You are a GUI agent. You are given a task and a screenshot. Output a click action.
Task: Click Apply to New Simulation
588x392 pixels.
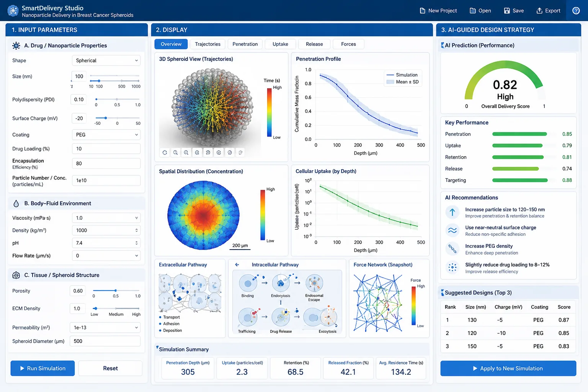(508, 368)
